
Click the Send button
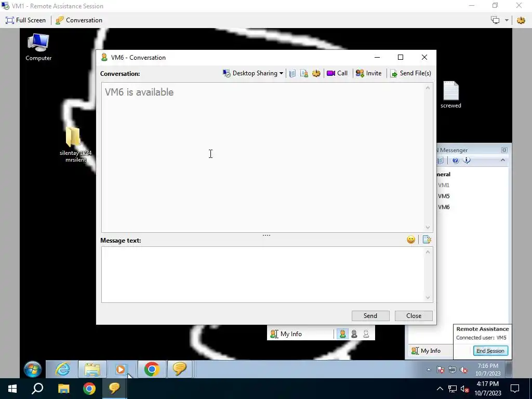pos(370,316)
